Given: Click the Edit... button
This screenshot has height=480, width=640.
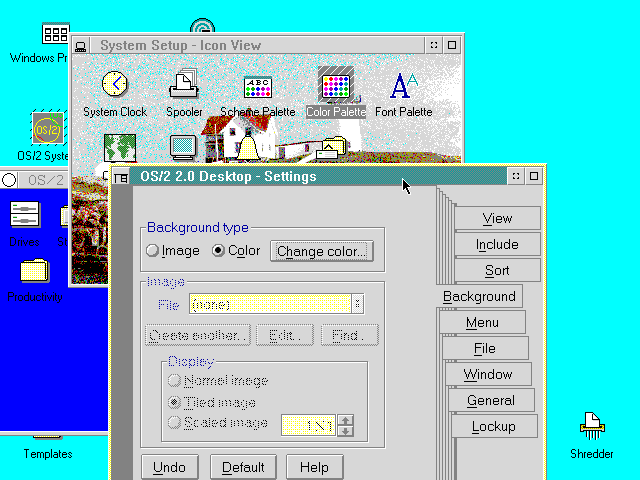Looking at the screenshot, I should click(285, 335).
